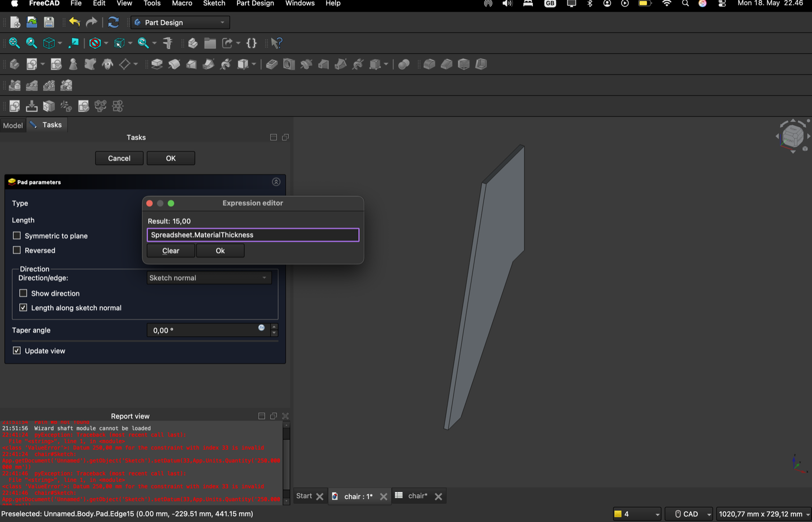The width and height of the screenshot is (812, 522).
Task: Click Clear in Expression editor
Action: point(171,251)
